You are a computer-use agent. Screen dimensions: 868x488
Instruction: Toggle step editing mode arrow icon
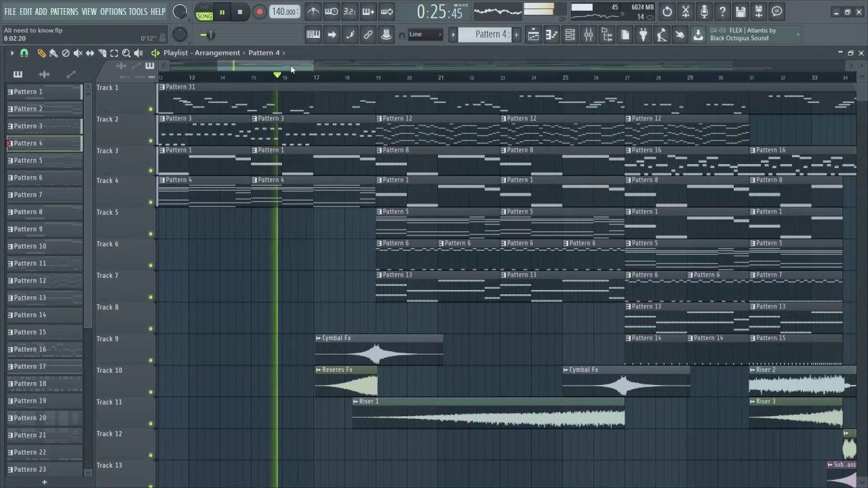[332, 35]
